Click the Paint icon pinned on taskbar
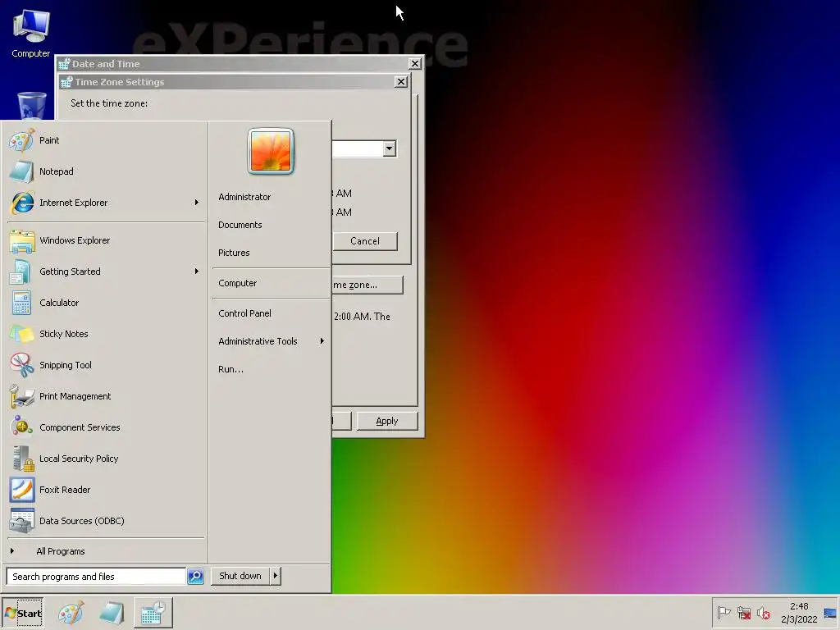The height and width of the screenshot is (630, 840). (x=71, y=612)
